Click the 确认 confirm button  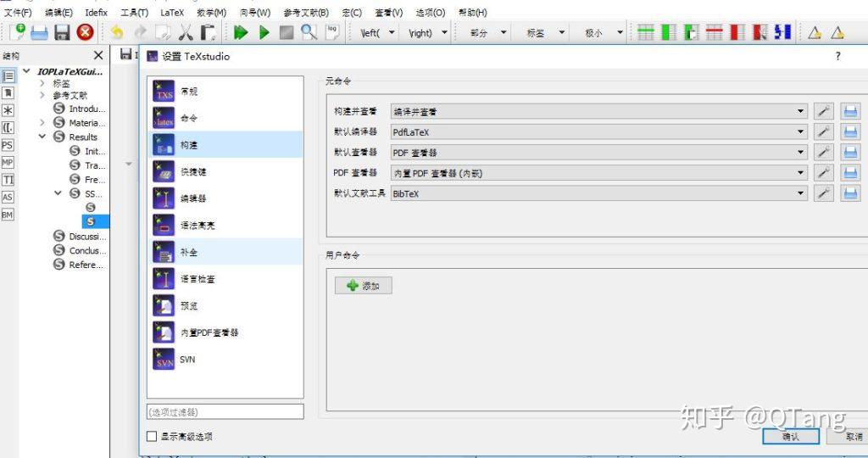[791, 437]
